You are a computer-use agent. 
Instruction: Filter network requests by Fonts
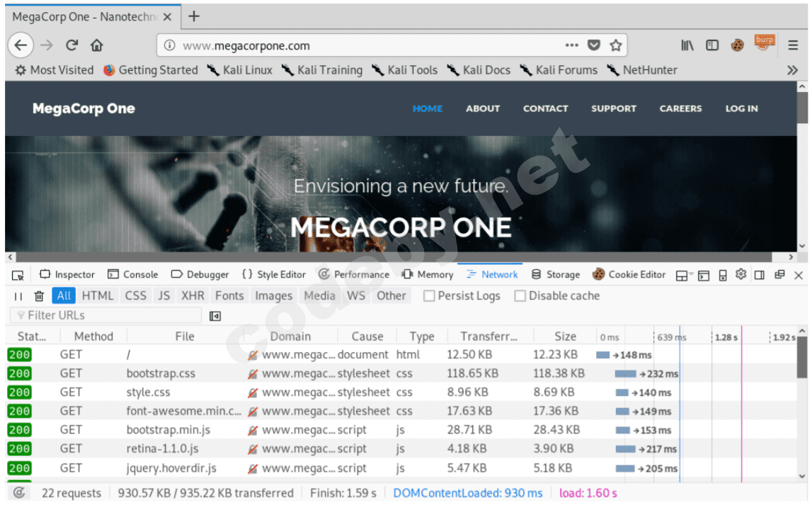tap(229, 296)
